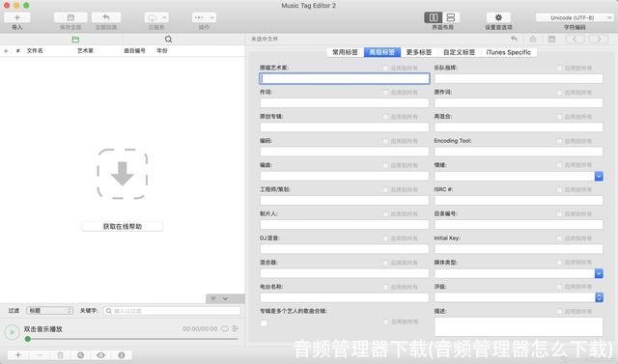The height and width of the screenshot is (364, 618).
Task: Tick apply-to-all checkbox for 乐队指挥
Action: click(560, 69)
